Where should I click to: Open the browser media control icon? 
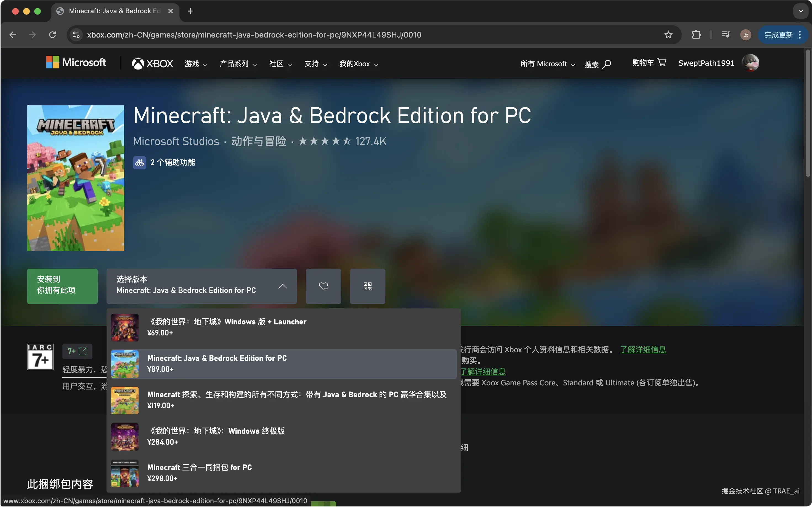[725, 35]
